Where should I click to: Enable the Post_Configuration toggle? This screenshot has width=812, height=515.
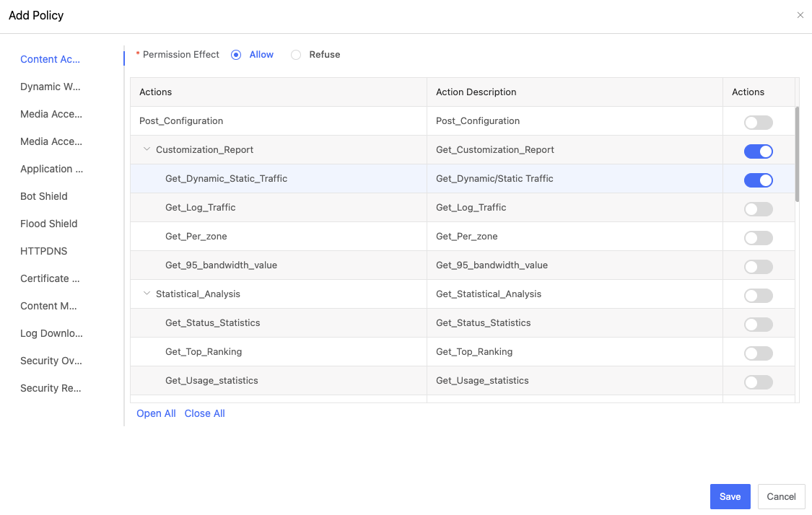pyautogui.click(x=758, y=123)
